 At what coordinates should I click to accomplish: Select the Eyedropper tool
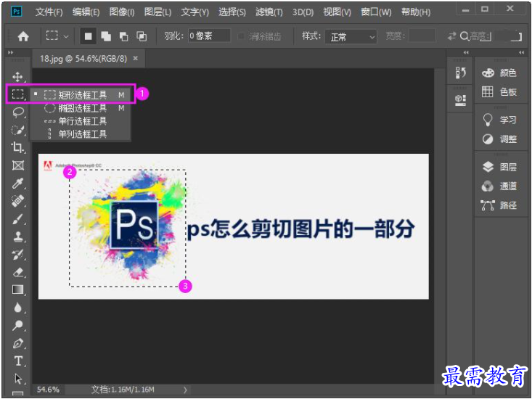(x=17, y=183)
